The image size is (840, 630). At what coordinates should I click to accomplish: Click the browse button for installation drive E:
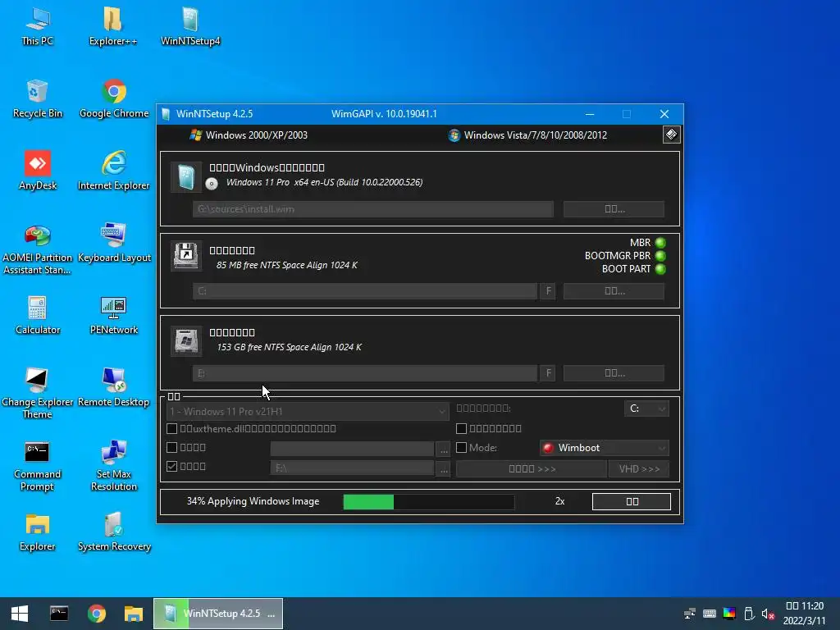[x=614, y=373]
